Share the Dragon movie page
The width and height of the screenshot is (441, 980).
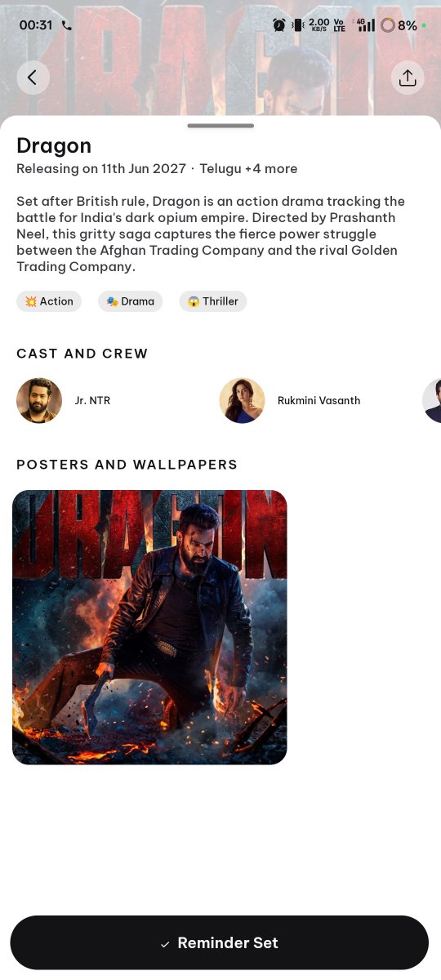pyautogui.click(x=408, y=78)
